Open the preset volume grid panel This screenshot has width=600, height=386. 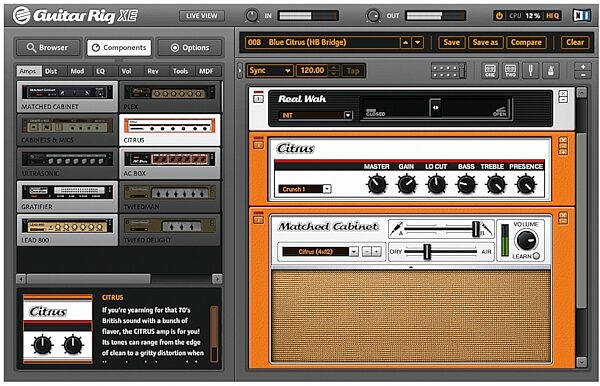tap(448, 70)
